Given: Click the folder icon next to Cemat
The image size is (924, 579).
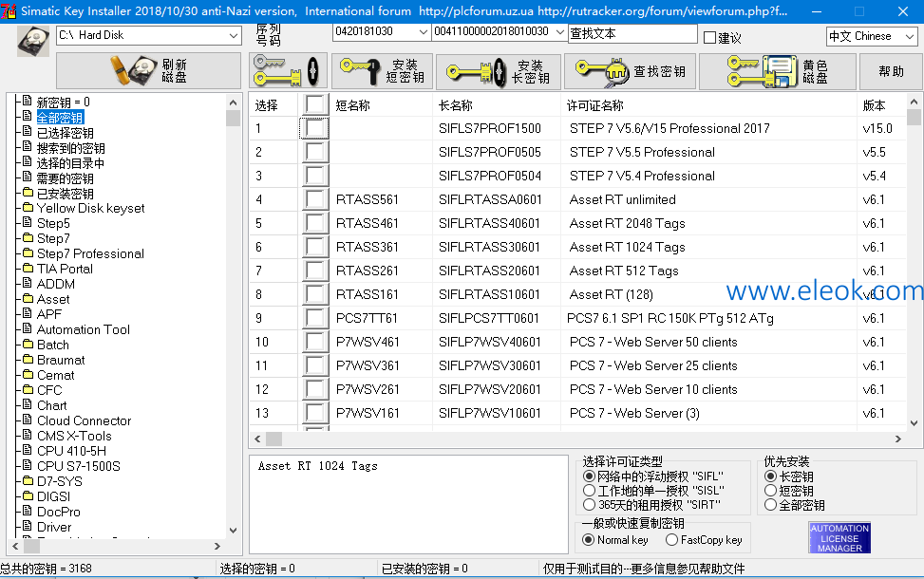Looking at the screenshot, I should [28, 375].
